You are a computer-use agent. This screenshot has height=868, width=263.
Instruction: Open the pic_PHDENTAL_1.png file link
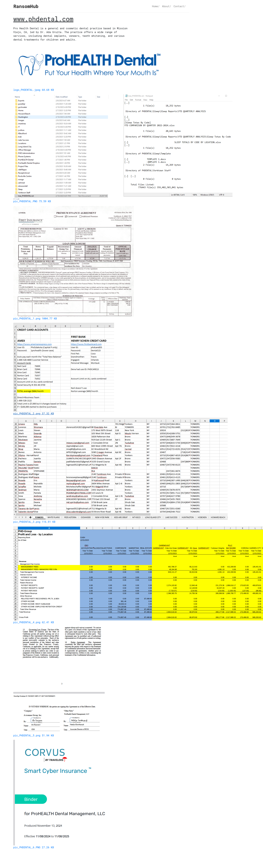(x=35, y=318)
